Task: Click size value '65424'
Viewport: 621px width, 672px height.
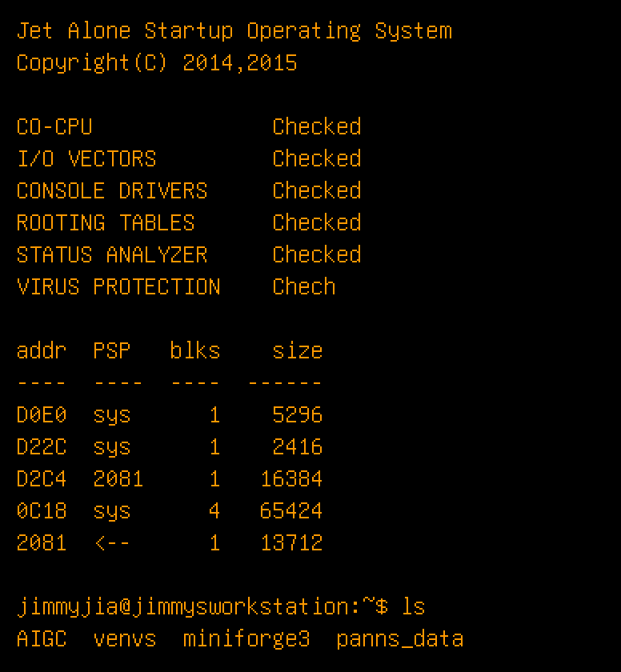Action: (291, 511)
